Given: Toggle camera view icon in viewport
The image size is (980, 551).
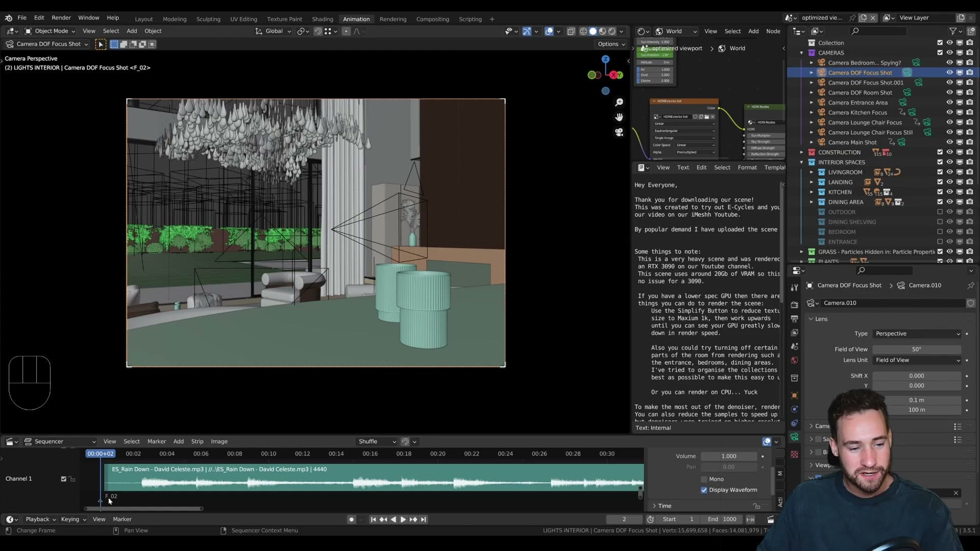Looking at the screenshot, I should [619, 132].
